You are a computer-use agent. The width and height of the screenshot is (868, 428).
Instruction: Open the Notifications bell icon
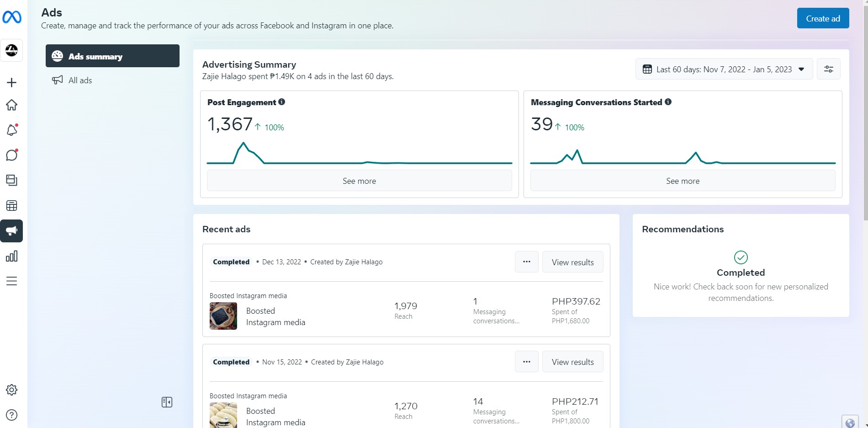12,130
